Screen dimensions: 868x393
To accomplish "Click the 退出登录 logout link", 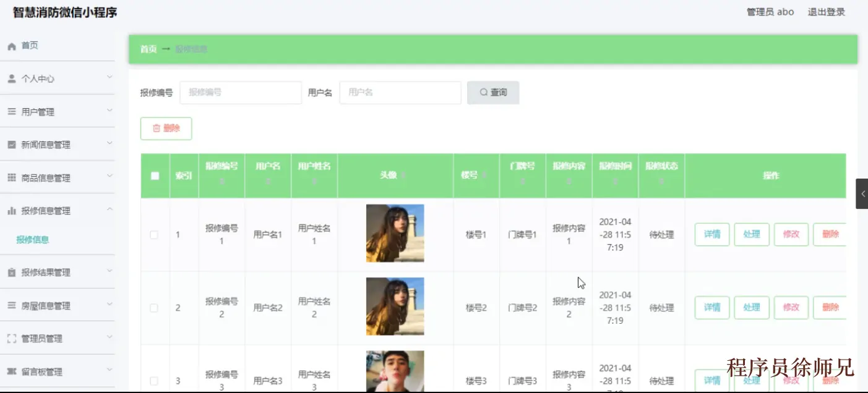I will (826, 12).
